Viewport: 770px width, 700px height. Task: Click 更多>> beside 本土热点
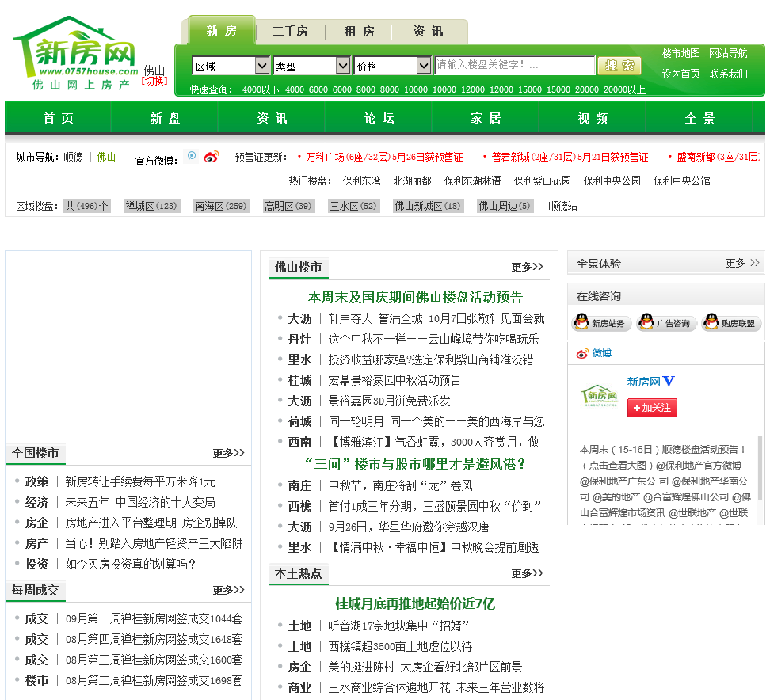click(x=527, y=573)
